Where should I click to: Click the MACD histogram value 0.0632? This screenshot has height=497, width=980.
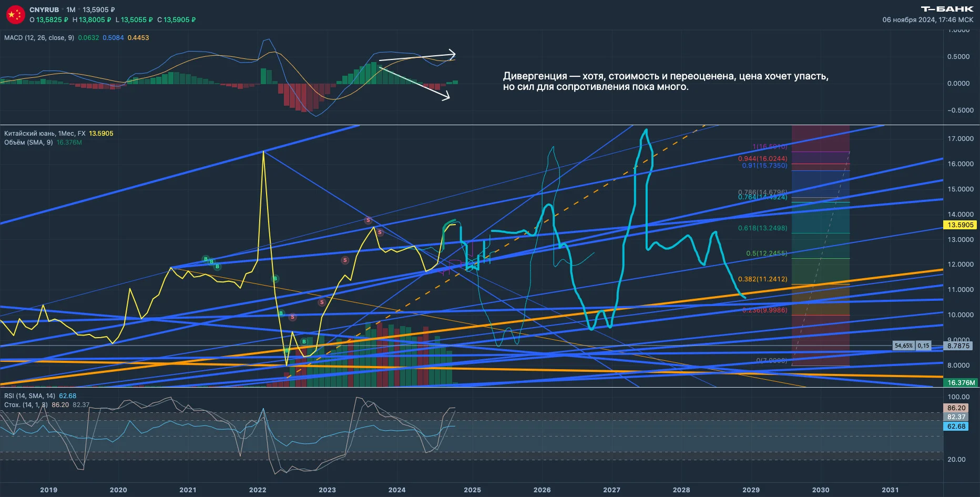(88, 38)
